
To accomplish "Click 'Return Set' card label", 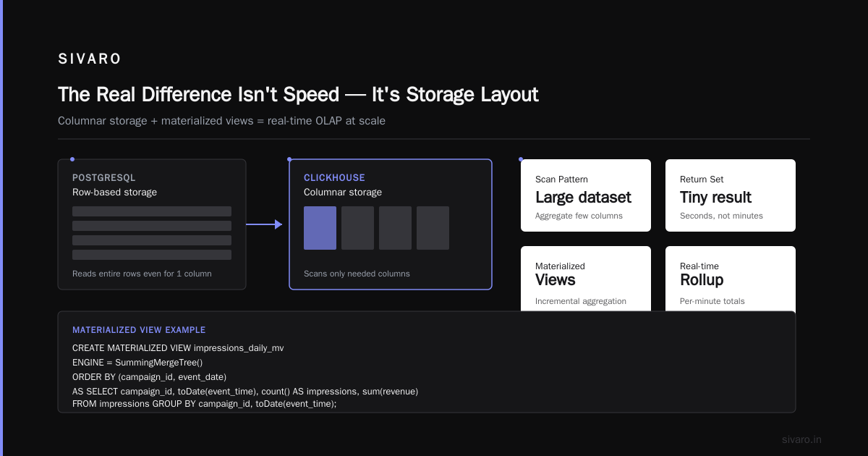I will point(702,179).
